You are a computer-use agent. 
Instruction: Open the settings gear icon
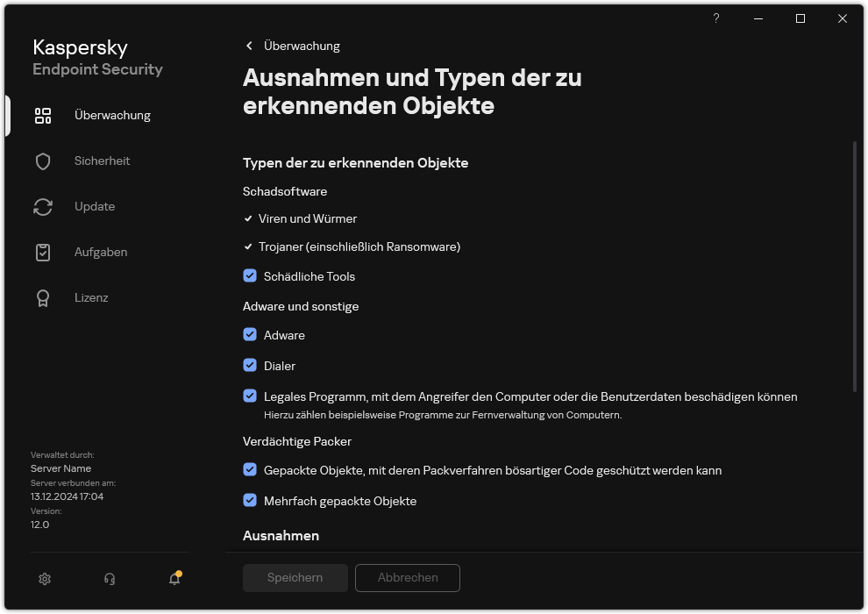pos(44,578)
